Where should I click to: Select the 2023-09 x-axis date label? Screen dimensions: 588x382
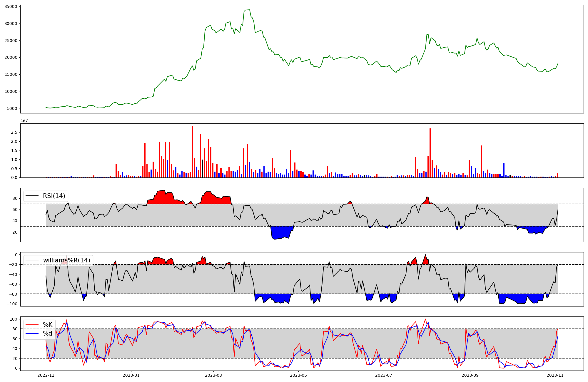point(470,375)
